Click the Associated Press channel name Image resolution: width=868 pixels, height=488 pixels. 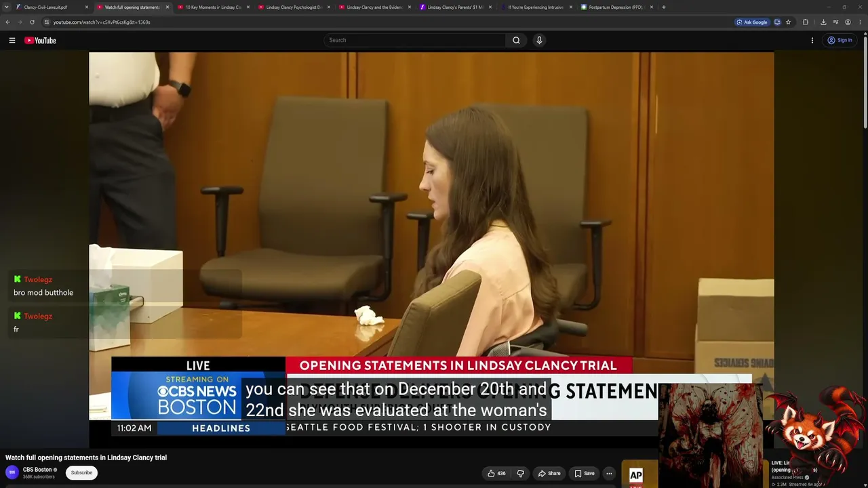787,477
